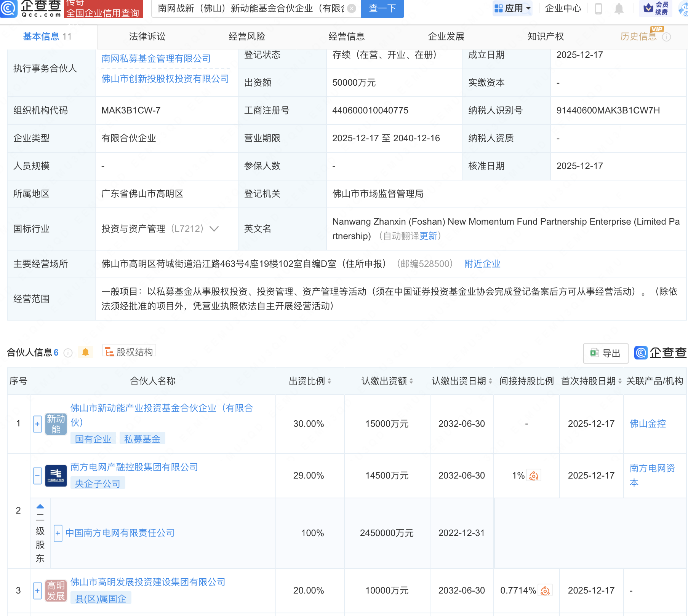The image size is (688, 616).
Task: Open 佛山市创新投股权投资有限公司 link
Action: click(x=165, y=79)
